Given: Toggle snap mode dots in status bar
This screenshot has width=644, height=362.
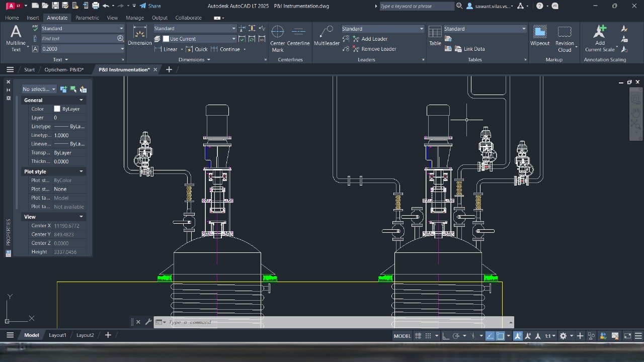Looking at the screenshot, I should point(428,336).
